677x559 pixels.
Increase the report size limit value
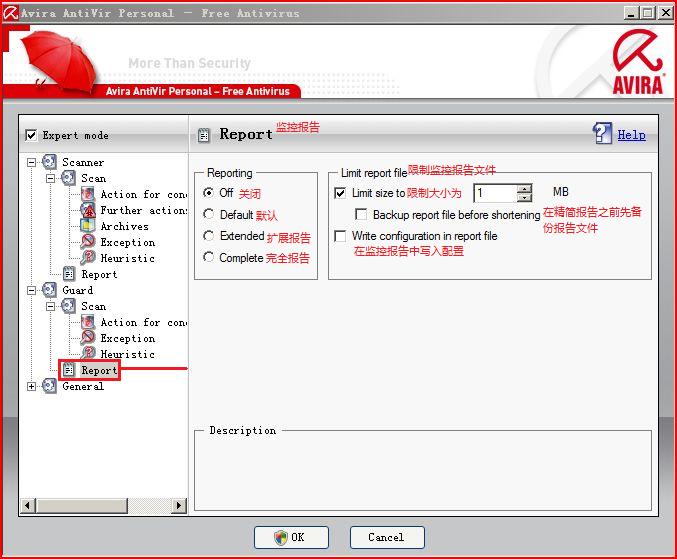[525, 189]
